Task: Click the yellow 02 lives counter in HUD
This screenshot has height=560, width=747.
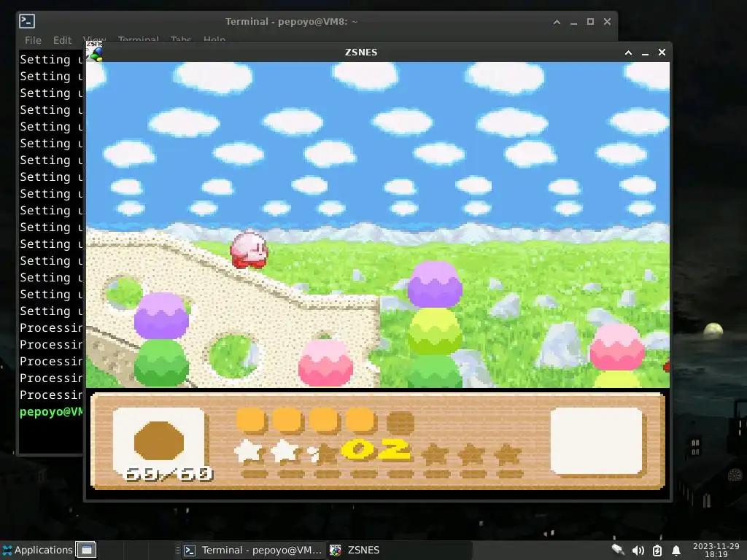Action: click(x=376, y=449)
